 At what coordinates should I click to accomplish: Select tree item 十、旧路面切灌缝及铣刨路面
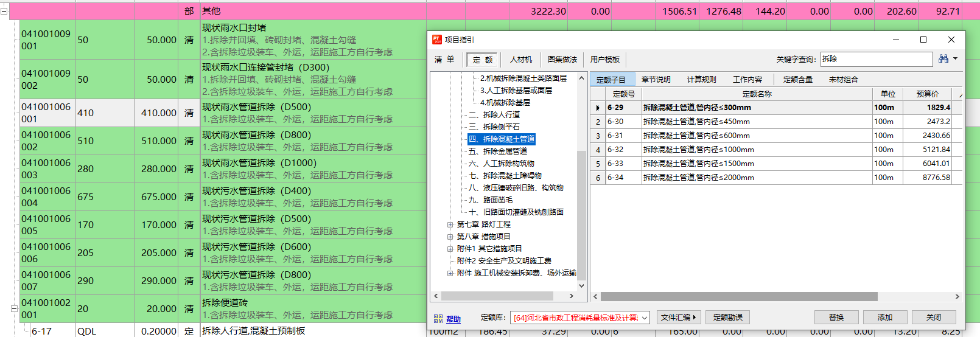coord(516,212)
